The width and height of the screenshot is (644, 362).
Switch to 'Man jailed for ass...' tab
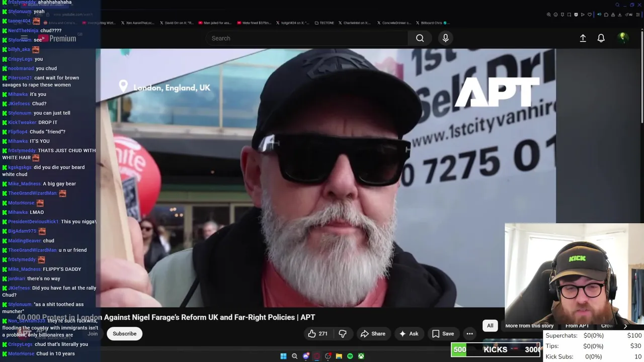215,23
